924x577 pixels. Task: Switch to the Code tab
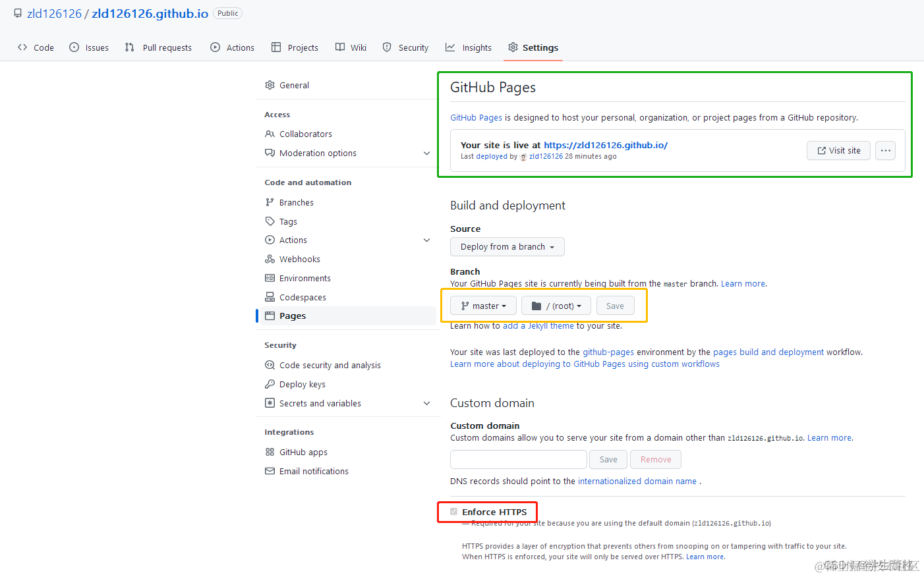pos(36,47)
